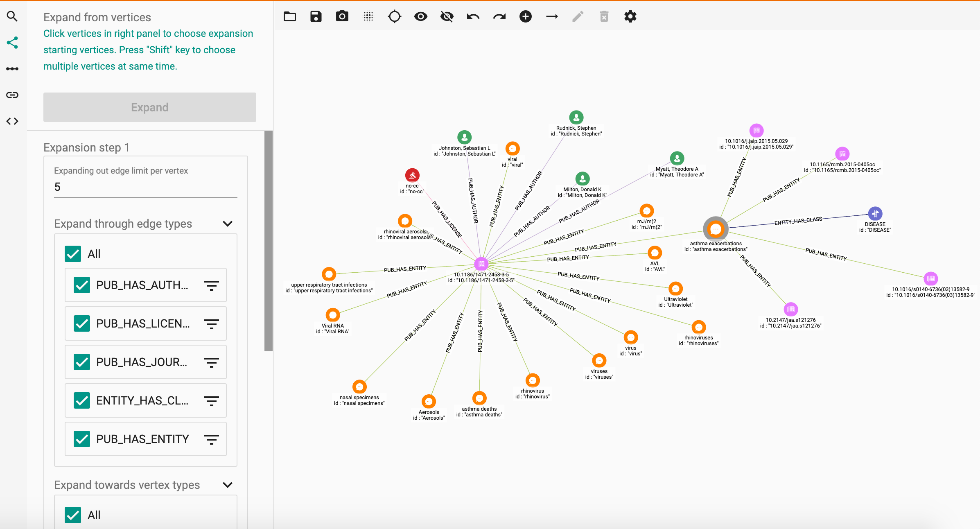The height and width of the screenshot is (529, 980).
Task: Click the camera screenshot icon
Action: [342, 16]
